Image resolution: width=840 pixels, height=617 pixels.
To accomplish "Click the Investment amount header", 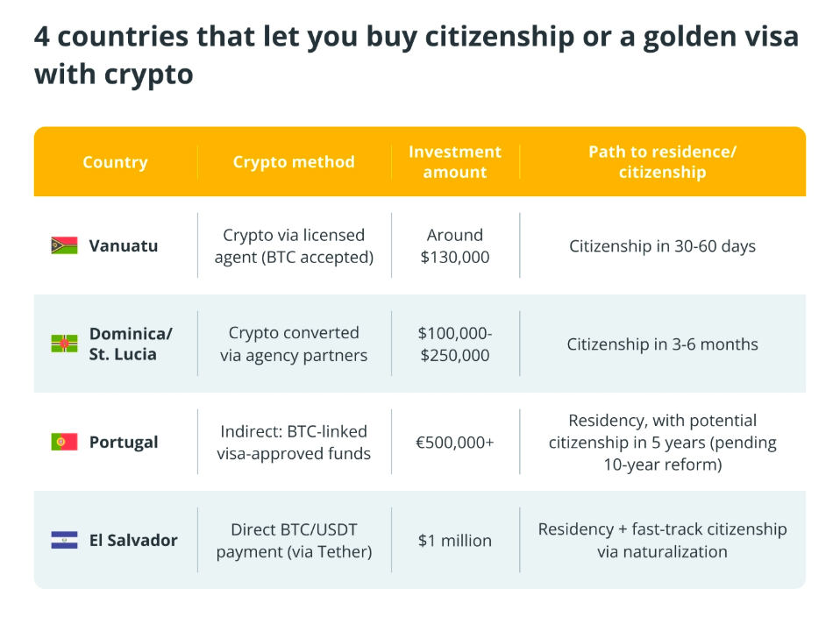I will (x=455, y=162).
